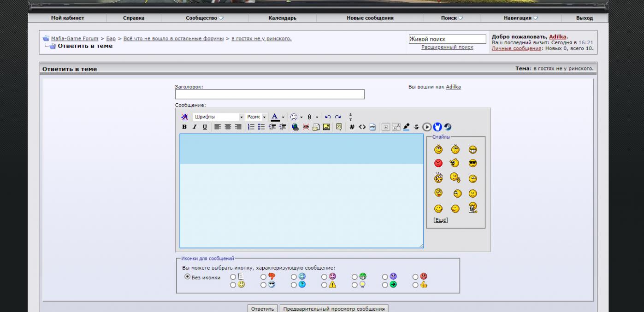The width and height of the screenshot is (644, 312).
Task: Click the 'Ответить' submit button
Action: [x=263, y=309]
